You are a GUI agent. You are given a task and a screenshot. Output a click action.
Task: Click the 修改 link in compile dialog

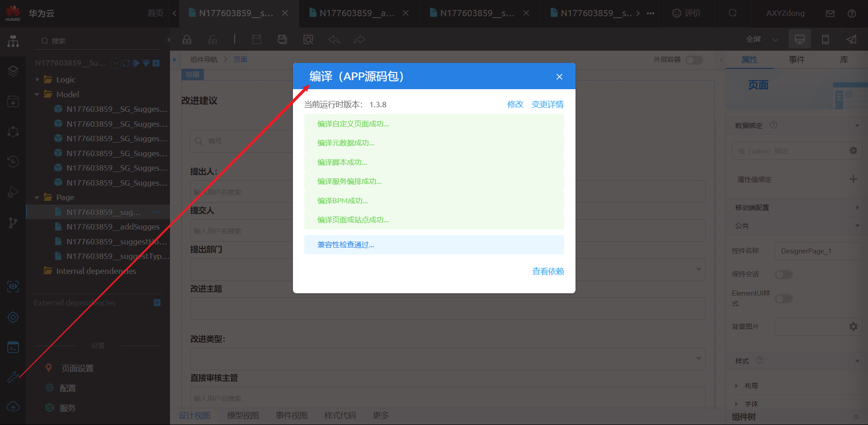pos(515,105)
